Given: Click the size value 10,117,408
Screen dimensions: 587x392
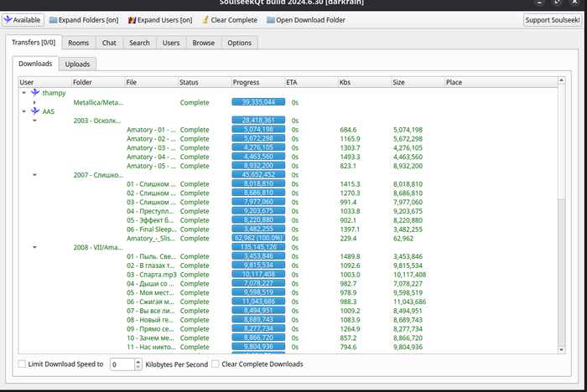Looking at the screenshot, I should tap(409, 275).
